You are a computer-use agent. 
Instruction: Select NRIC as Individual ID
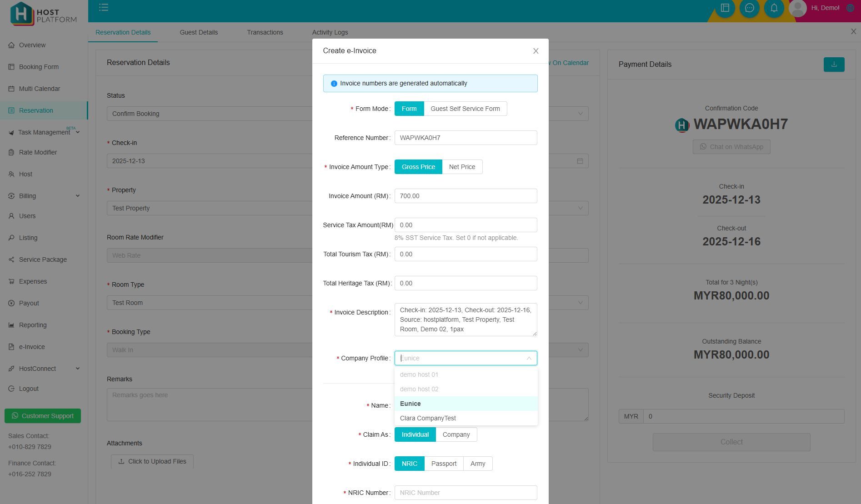point(409,464)
